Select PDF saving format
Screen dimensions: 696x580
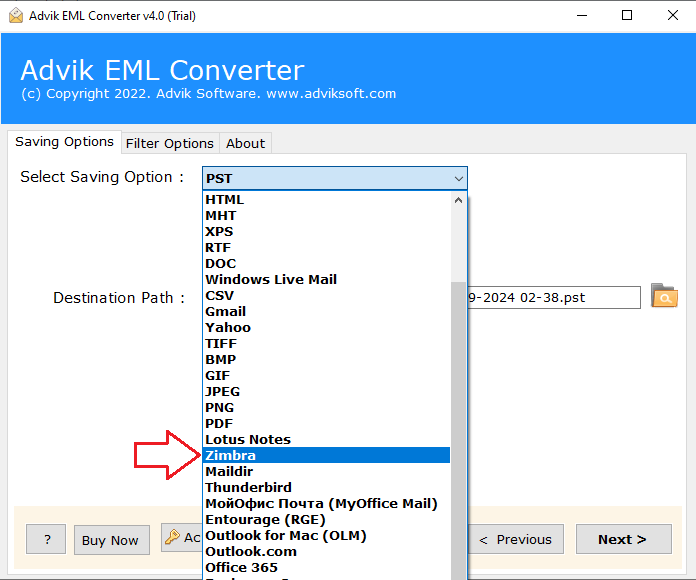[x=327, y=423]
